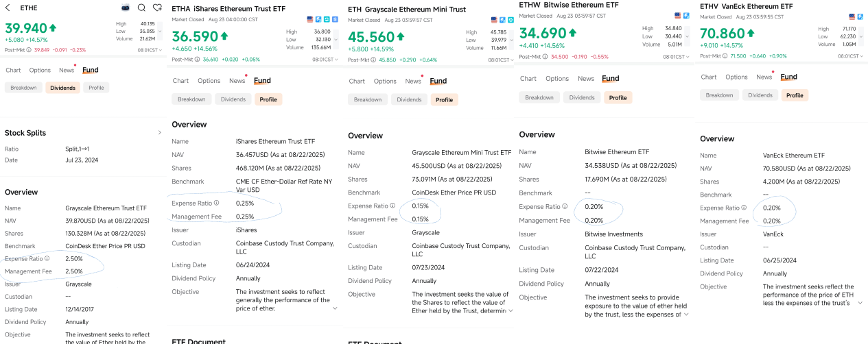
Task: Open Expense Ratio info icon in ETHV panel
Action: pyautogui.click(x=745, y=208)
